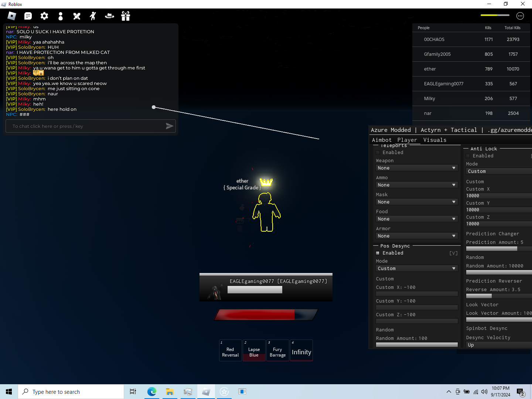Screen dimensions: 532x399
Task: Click the running figure emote icon
Action: tap(93, 16)
